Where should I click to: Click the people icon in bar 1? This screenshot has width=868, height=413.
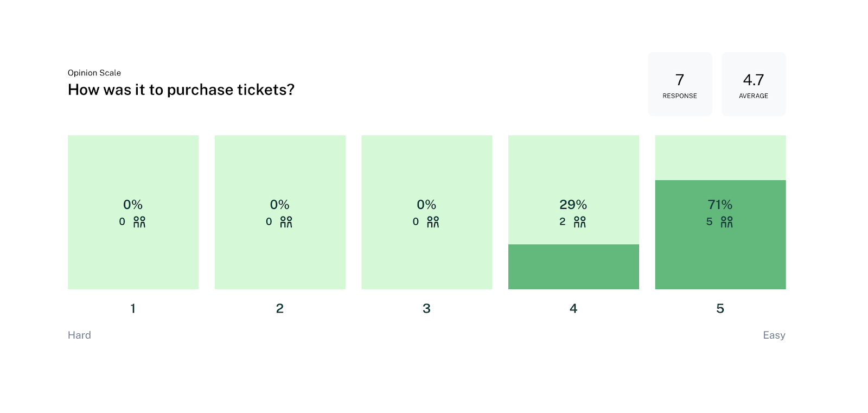click(139, 222)
